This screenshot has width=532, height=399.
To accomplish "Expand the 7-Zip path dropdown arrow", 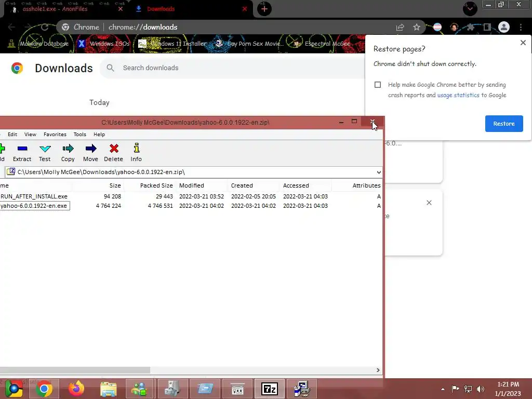I will 379,172.
